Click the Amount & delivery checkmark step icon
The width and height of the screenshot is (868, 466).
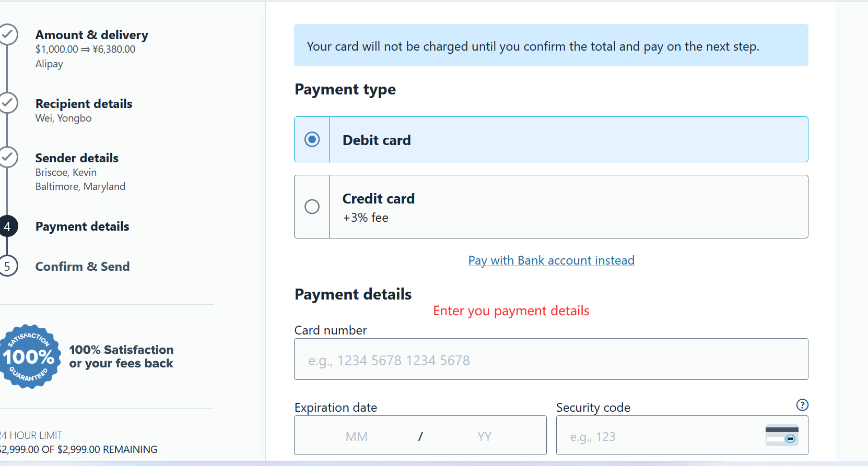pyautogui.click(x=7, y=34)
